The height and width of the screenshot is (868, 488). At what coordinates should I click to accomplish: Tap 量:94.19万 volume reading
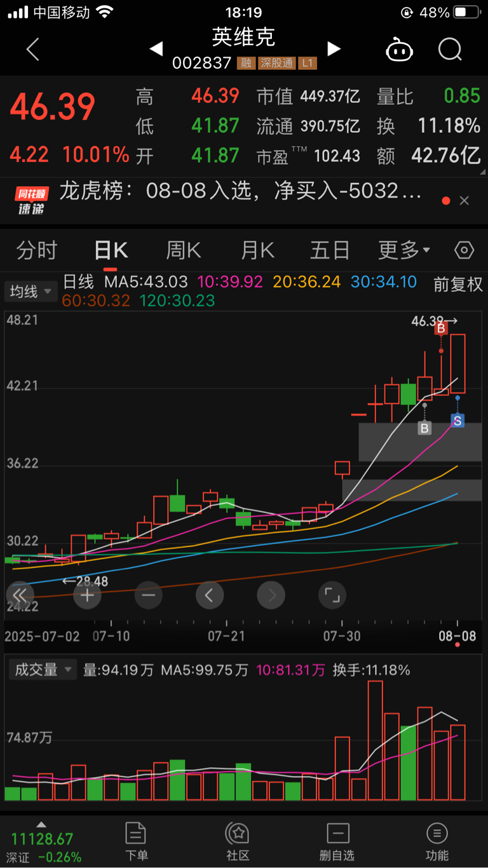pos(119,670)
